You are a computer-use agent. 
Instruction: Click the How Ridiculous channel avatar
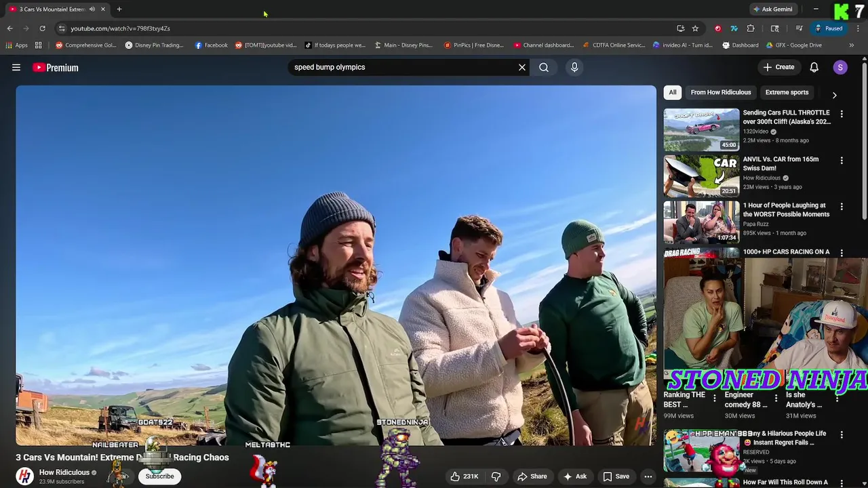point(25,476)
